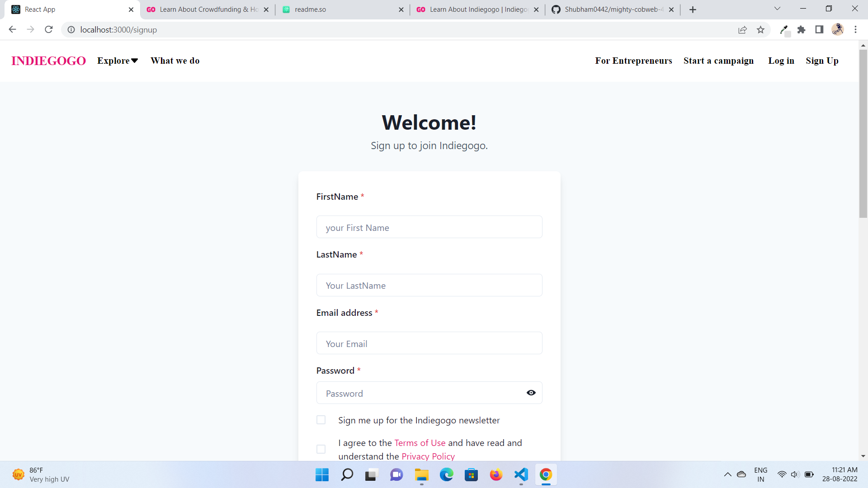Open the Windows Start menu
This screenshot has height=488, width=868.
pos(322,475)
